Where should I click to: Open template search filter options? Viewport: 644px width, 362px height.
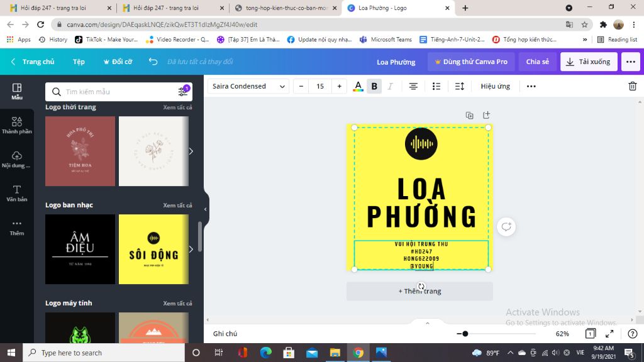[x=183, y=92]
